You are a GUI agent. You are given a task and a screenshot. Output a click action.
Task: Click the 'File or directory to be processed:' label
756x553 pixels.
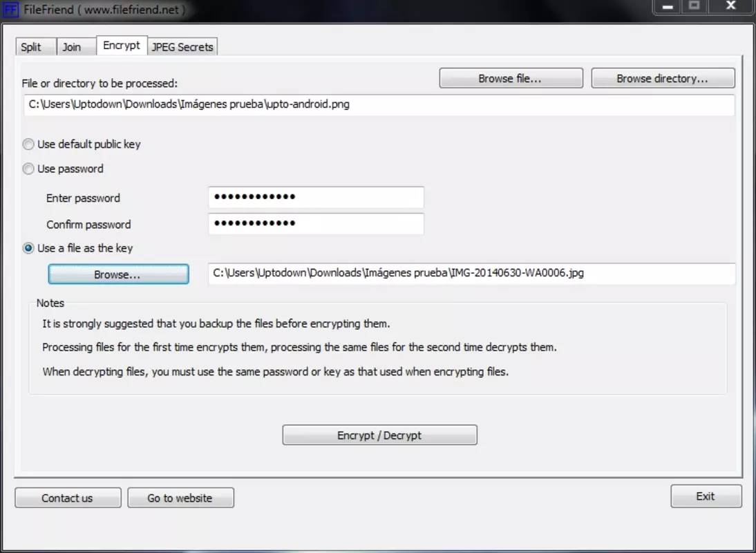coord(100,84)
